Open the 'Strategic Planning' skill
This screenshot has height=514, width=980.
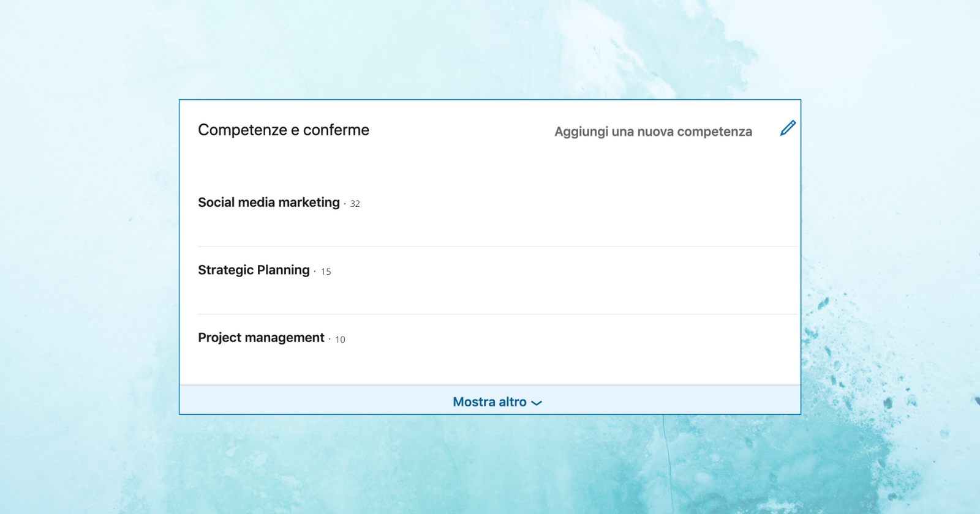pyautogui.click(x=254, y=270)
